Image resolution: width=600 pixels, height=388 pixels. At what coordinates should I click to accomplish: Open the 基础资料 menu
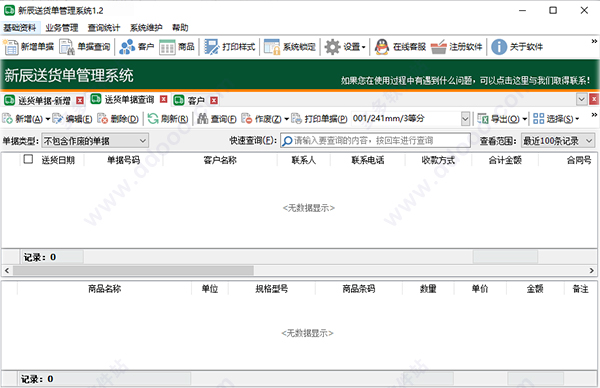[20, 28]
